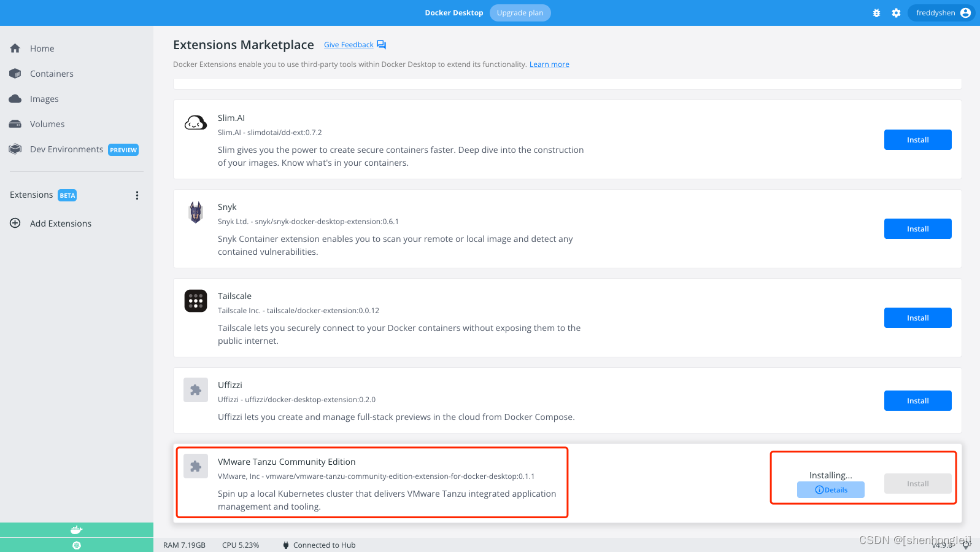The image size is (980, 552).
Task: Open the settings gear icon
Action: point(896,13)
